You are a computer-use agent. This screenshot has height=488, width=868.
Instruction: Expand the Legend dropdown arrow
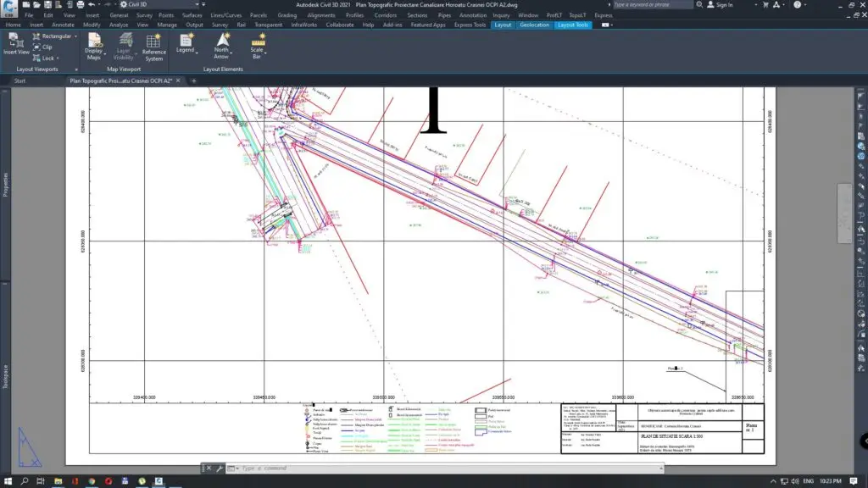click(197, 52)
